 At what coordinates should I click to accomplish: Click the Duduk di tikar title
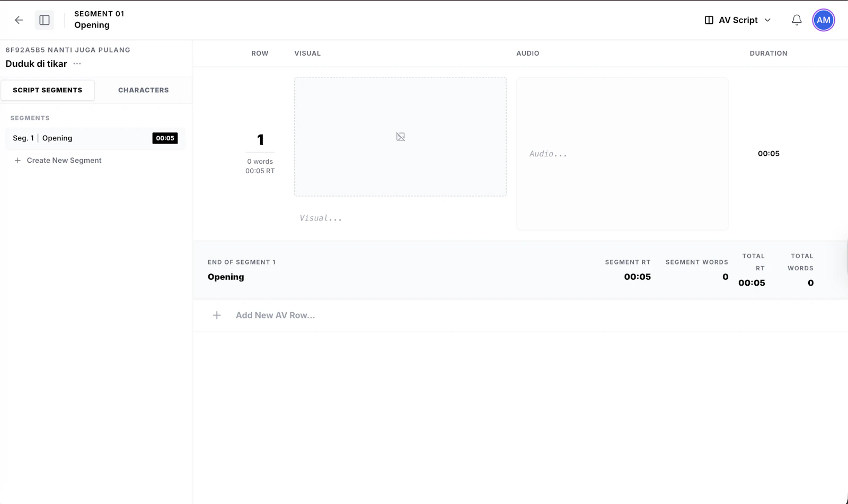pyautogui.click(x=36, y=64)
